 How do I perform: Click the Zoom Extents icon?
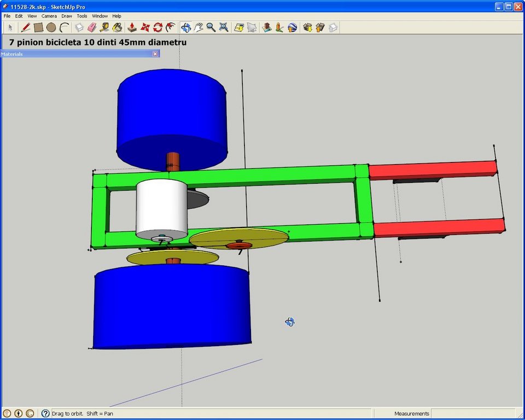(x=224, y=27)
